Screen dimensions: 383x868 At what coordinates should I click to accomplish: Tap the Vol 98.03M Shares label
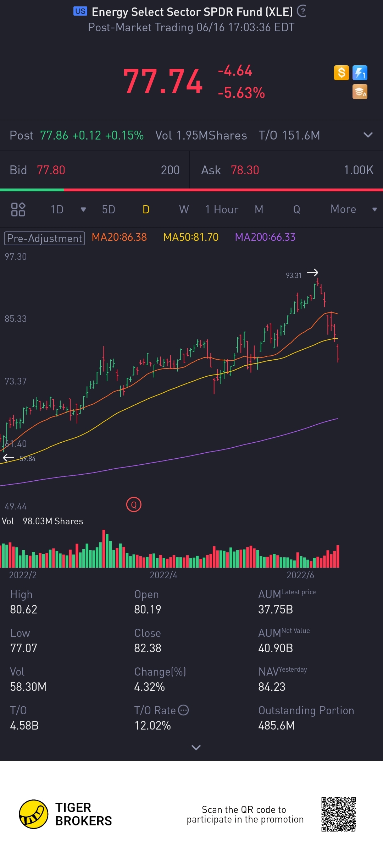point(43,521)
